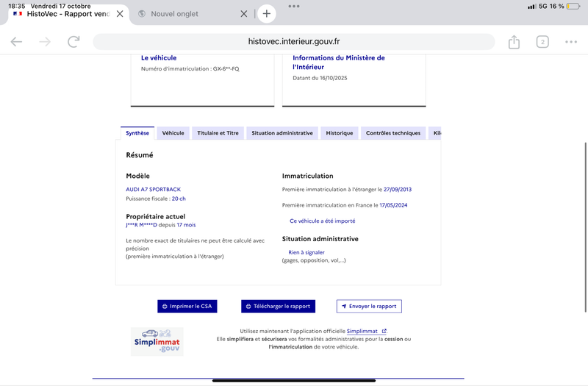
Task: Tap the browser back arrow
Action: pyautogui.click(x=16, y=42)
